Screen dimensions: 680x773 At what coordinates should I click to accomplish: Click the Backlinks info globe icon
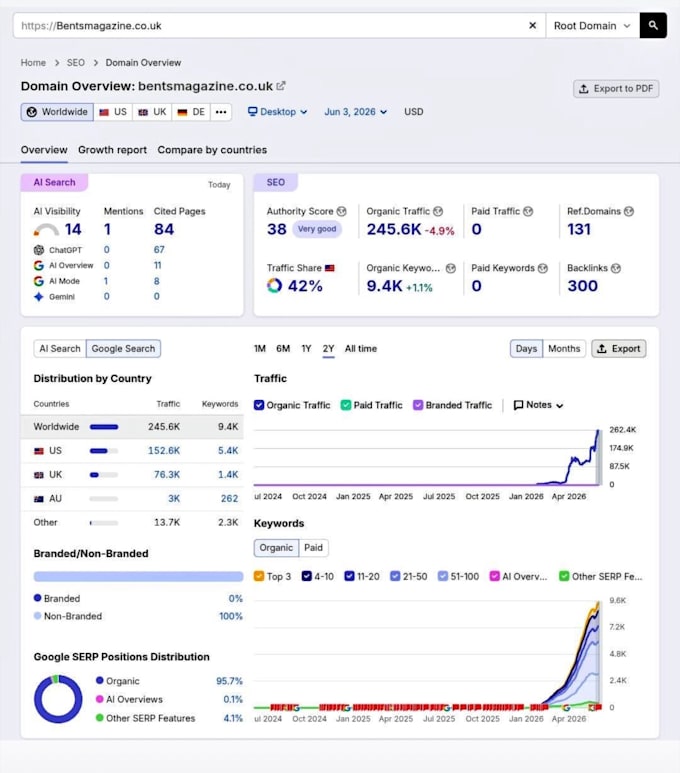(616, 268)
